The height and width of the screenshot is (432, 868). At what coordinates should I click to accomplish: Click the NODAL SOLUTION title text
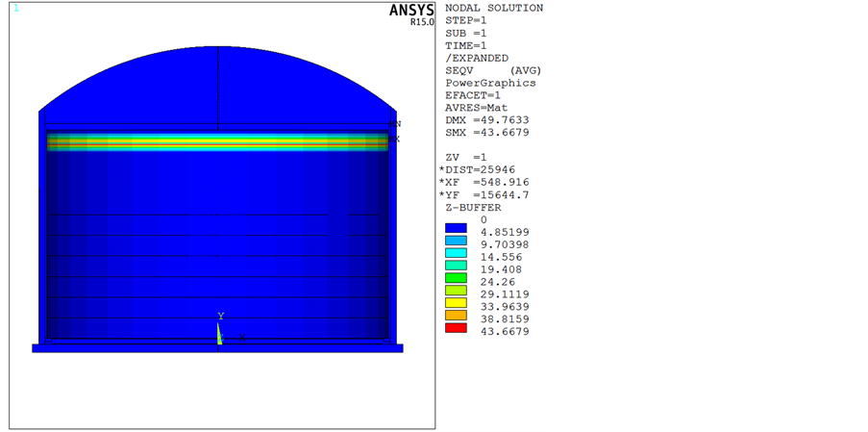coord(493,8)
